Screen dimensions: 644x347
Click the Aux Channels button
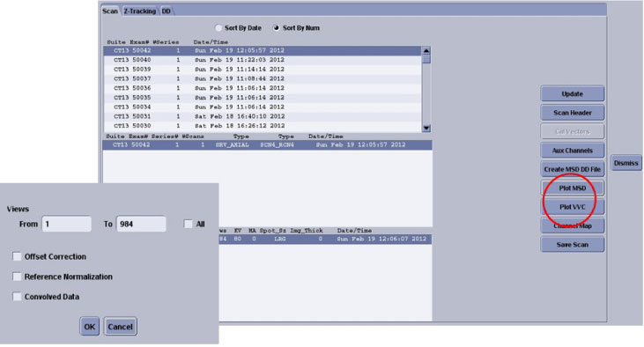pyautogui.click(x=572, y=151)
